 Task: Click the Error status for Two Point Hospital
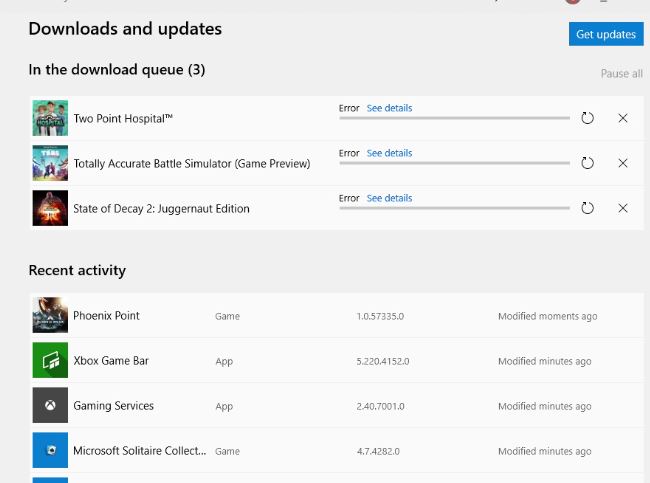coord(349,108)
